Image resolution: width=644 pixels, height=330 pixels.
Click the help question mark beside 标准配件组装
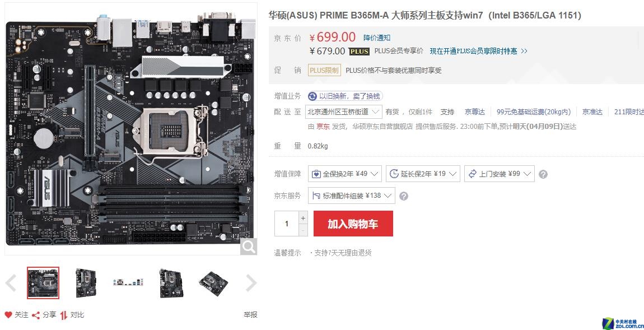pos(404,196)
